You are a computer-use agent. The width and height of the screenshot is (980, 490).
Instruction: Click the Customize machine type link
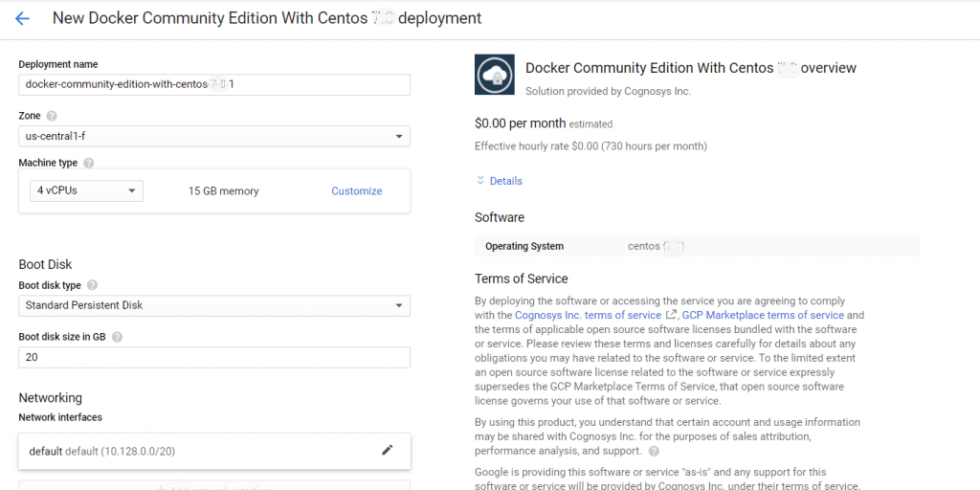pyautogui.click(x=356, y=191)
